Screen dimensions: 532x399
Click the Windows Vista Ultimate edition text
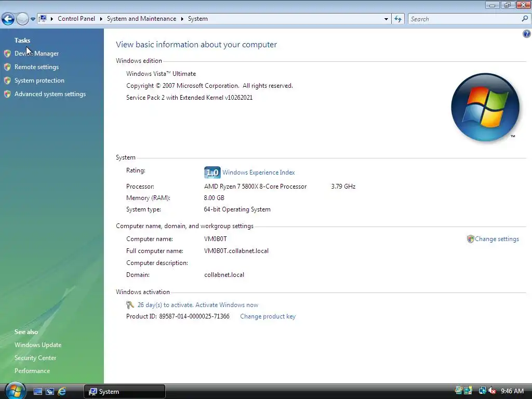(x=161, y=74)
